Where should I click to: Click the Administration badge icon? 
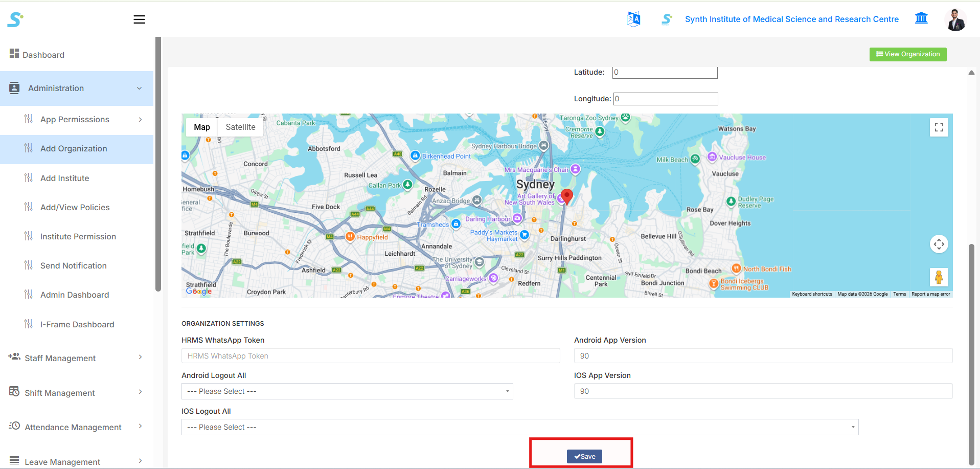(x=14, y=87)
